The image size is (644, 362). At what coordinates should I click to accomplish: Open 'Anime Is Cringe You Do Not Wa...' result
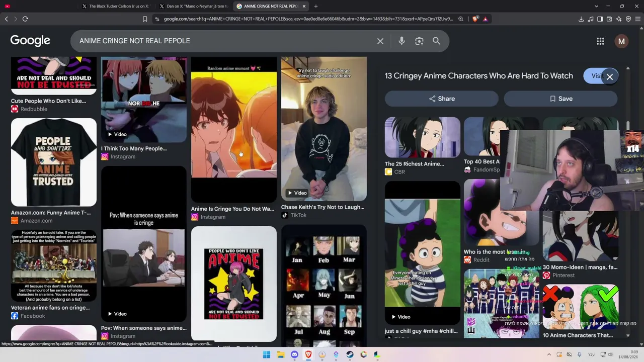pos(232,209)
